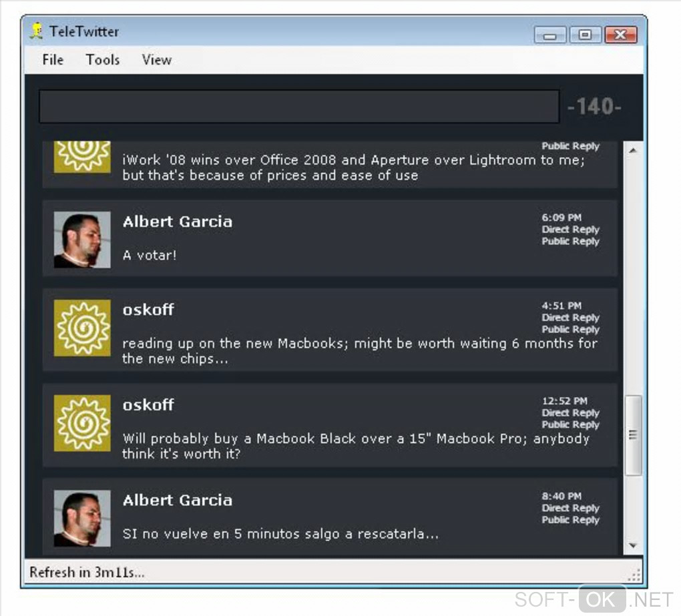
Task: Click the TeleTwitter title bar icon
Action: (37, 31)
